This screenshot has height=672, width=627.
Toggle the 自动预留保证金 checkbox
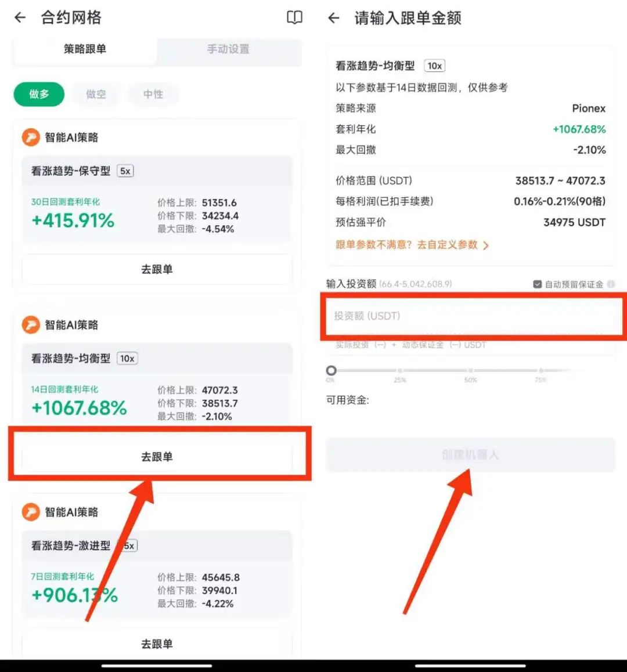coord(537,284)
